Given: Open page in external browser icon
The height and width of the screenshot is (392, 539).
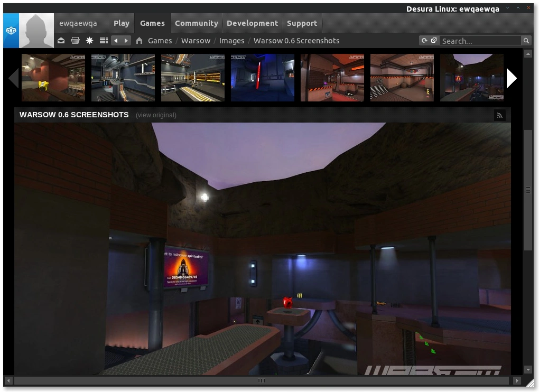Looking at the screenshot, I should [434, 41].
